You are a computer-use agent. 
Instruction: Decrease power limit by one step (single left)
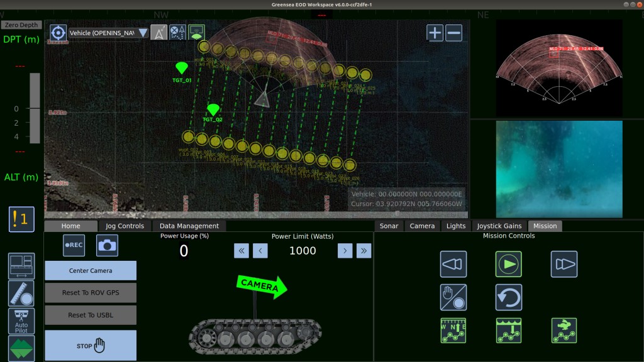click(x=260, y=251)
